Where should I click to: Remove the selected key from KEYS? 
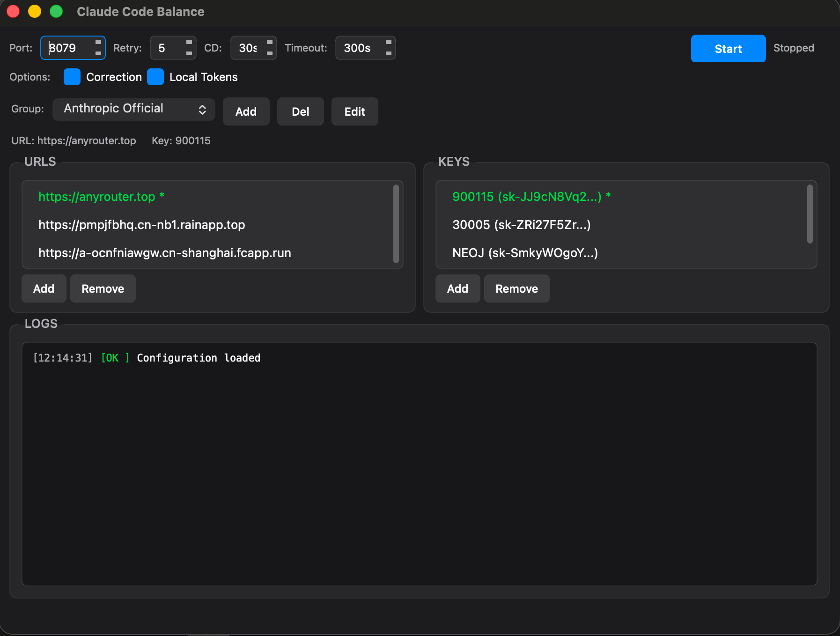point(516,288)
